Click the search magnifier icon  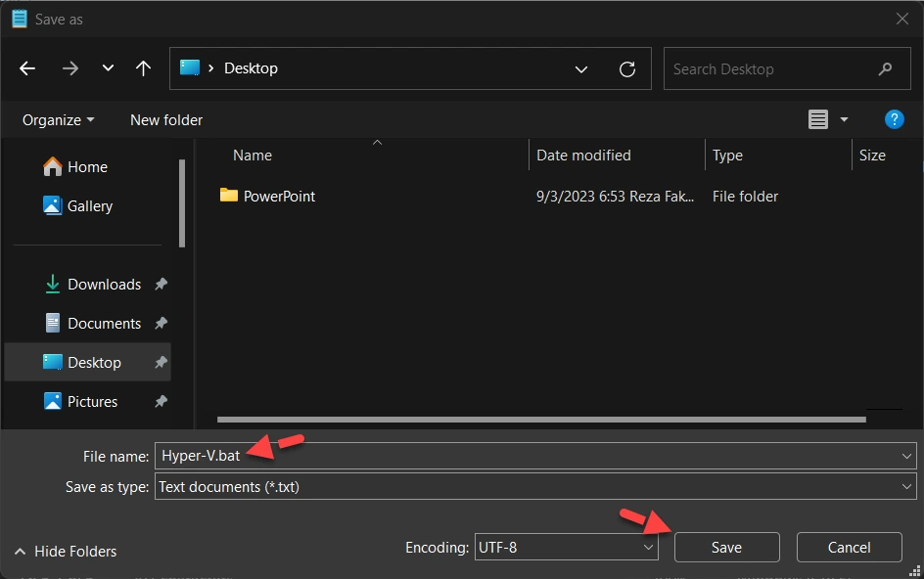[x=885, y=68]
